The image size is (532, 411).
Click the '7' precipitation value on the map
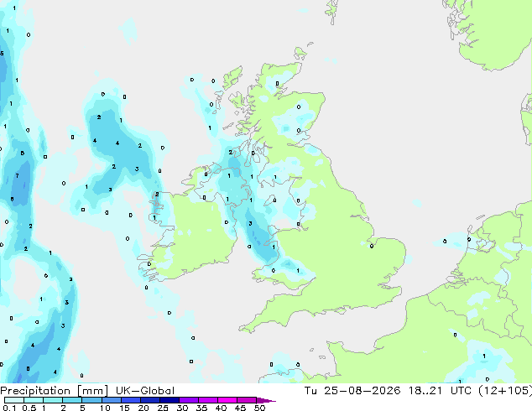coord(17,175)
